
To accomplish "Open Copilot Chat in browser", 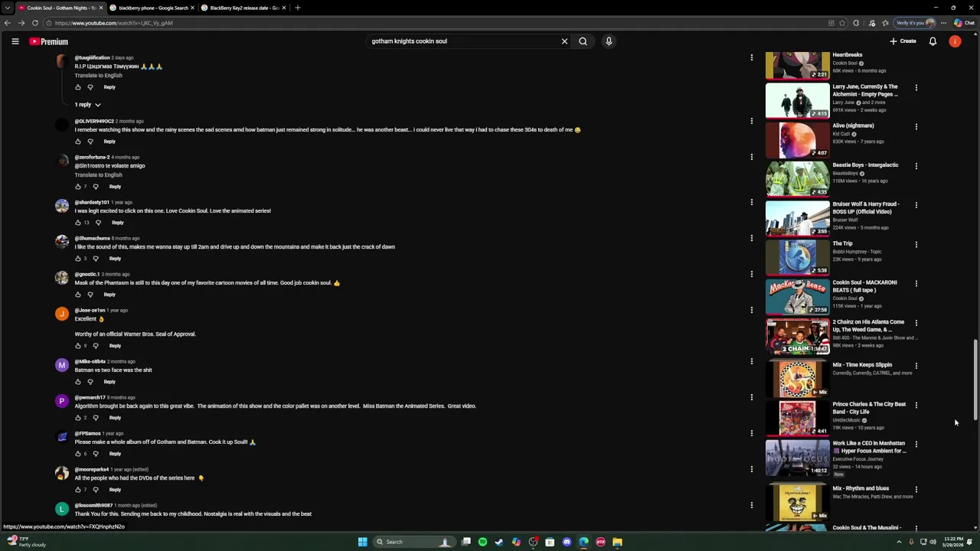I will (x=964, y=23).
